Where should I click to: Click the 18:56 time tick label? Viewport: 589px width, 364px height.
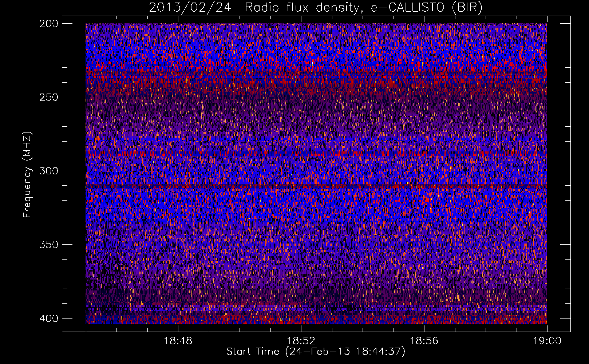tap(424, 341)
